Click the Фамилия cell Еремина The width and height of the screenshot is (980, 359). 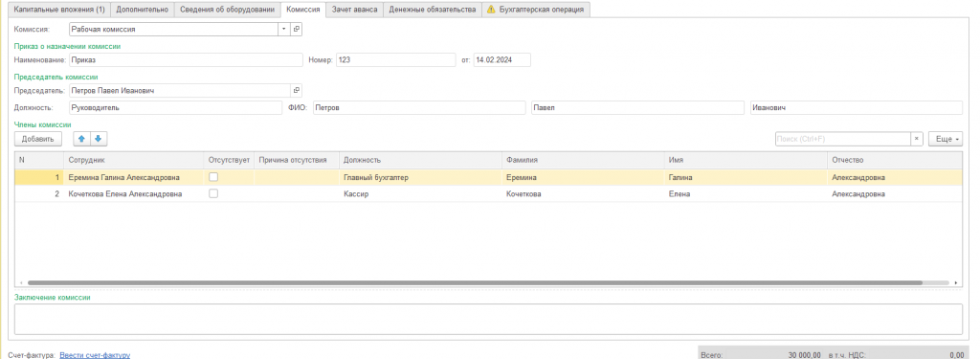click(583, 178)
